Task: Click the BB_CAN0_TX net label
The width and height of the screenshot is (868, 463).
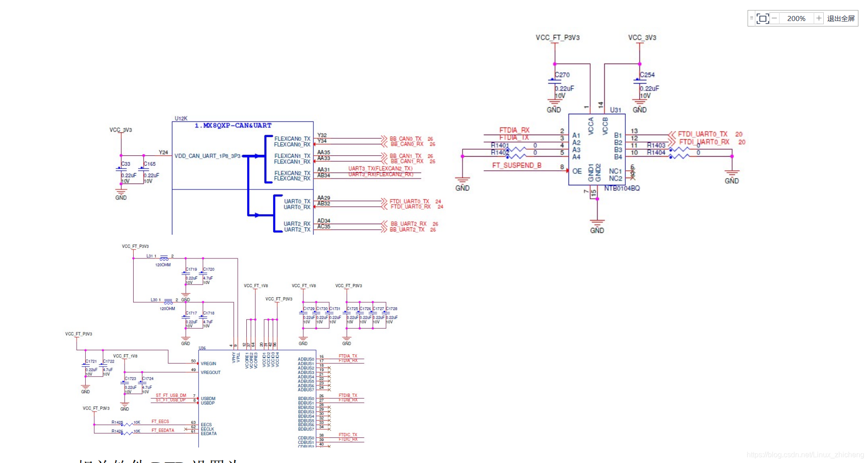Action: coord(405,139)
